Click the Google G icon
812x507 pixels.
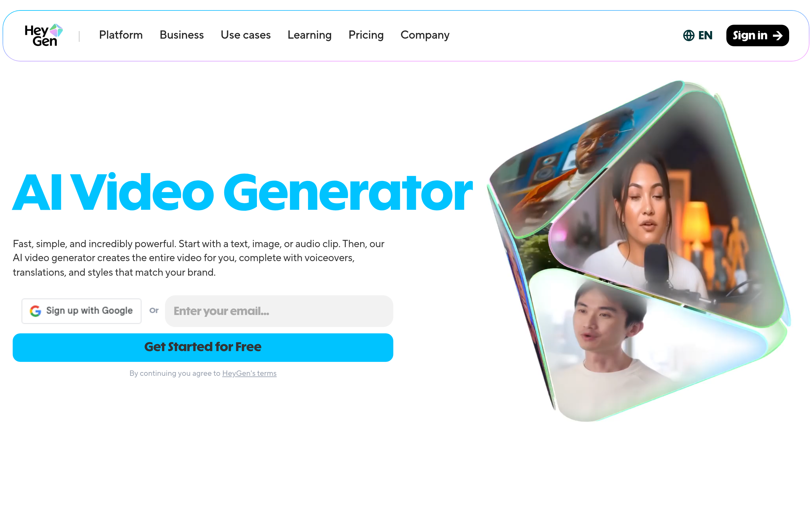(x=36, y=311)
